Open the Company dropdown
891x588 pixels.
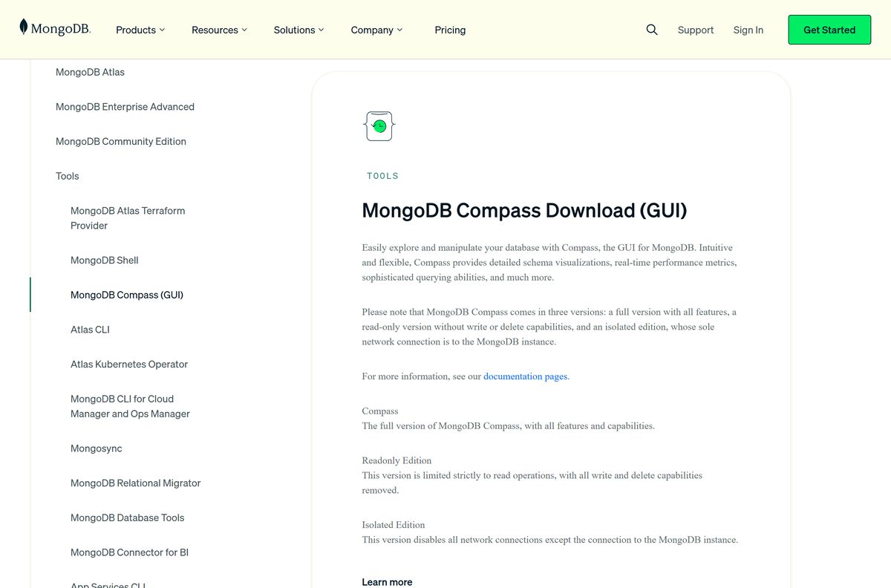376,30
